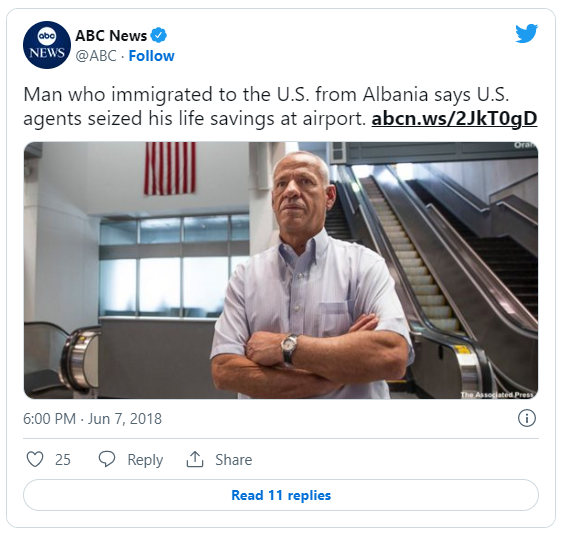Screen dimensions: 562x535
Task: Open the 6:00 PM Jun 7, 2018 timestamp
Action: (92, 419)
